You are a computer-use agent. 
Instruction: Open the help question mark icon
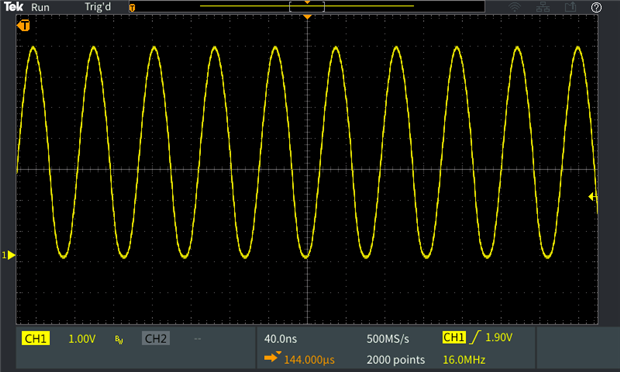596,7
